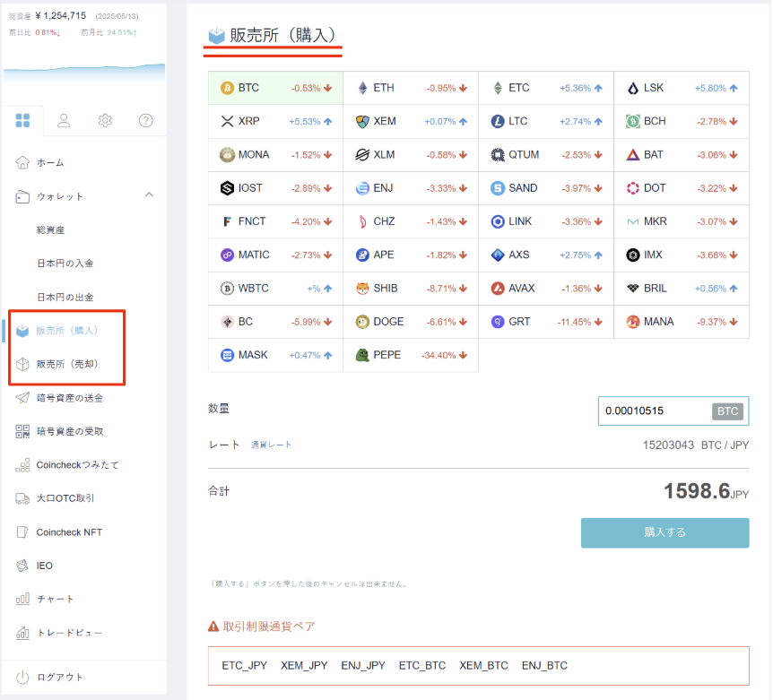The image size is (773, 700).
Task: Click the MATIC coin icon
Action: (227, 255)
